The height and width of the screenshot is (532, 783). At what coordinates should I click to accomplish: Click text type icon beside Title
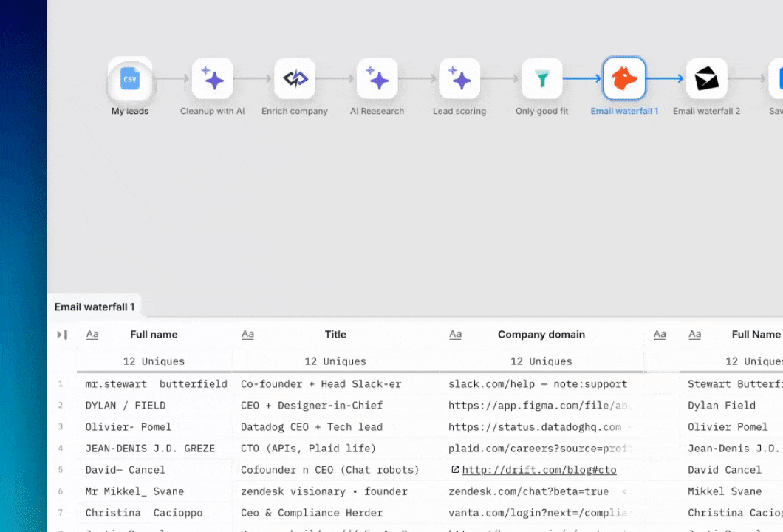point(247,334)
